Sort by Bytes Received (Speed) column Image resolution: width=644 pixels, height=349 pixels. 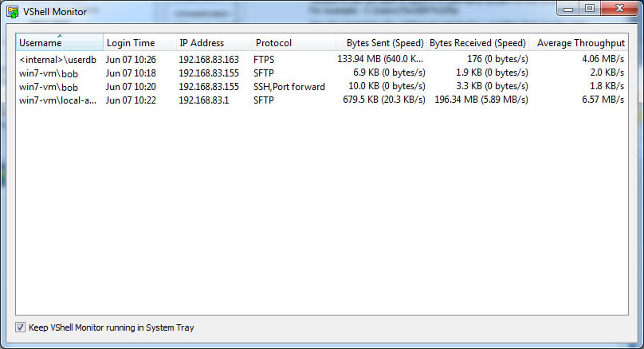coord(477,43)
